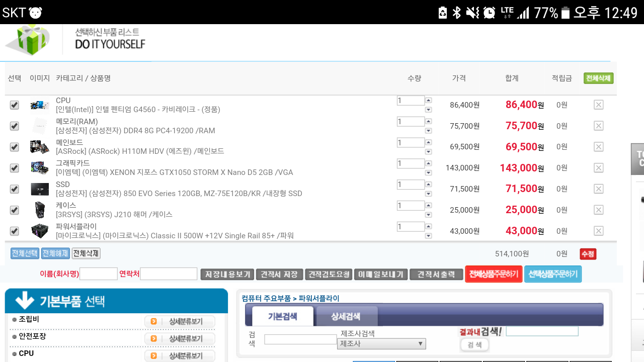Uncheck the 케이스 row checkbox
This screenshot has width=644, height=362.
pyautogui.click(x=14, y=210)
